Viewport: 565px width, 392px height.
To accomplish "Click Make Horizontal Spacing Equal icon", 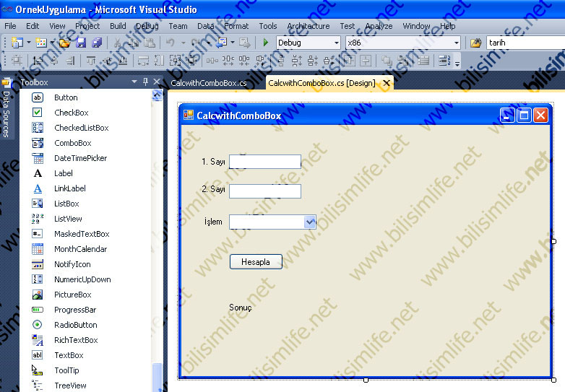I will (212, 60).
